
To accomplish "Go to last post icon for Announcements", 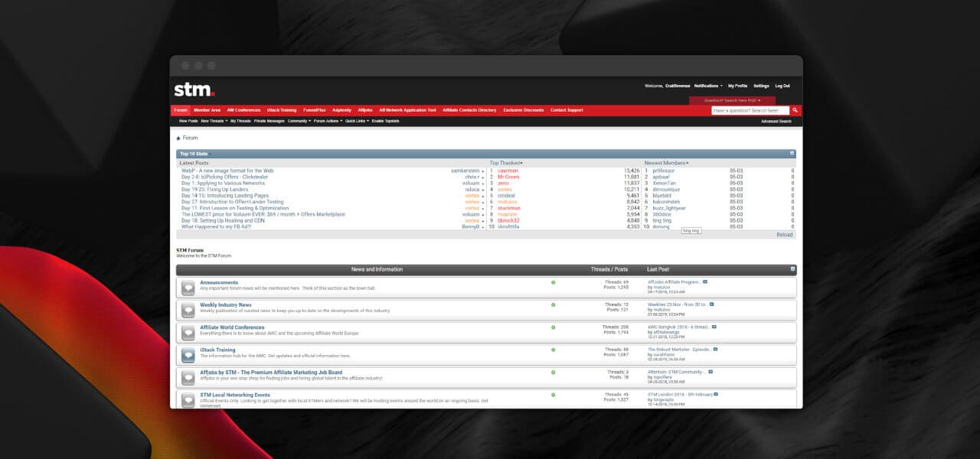I will coord(705,282).
